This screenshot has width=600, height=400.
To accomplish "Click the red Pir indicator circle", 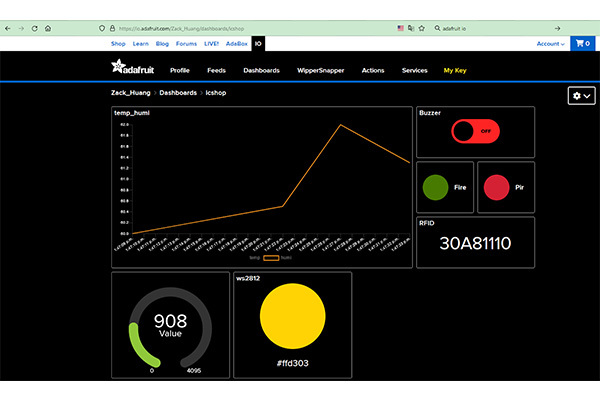I will coord(496,187).
